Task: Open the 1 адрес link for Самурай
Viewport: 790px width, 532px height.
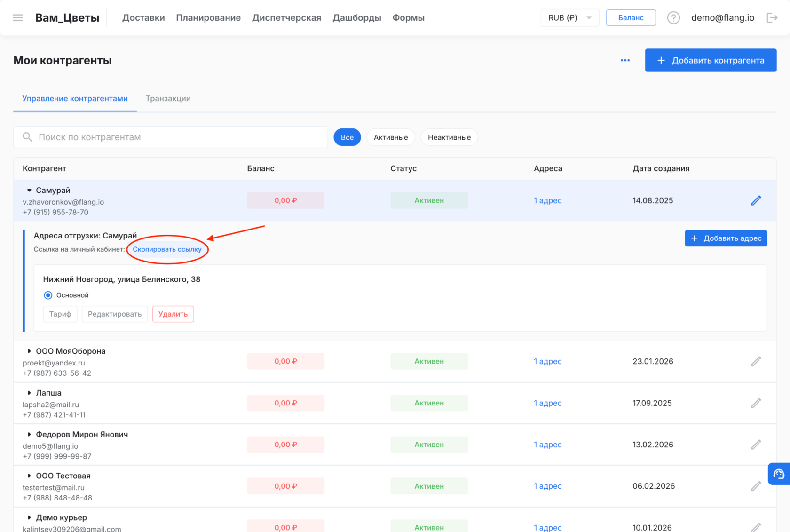Action: coord(548,200)
